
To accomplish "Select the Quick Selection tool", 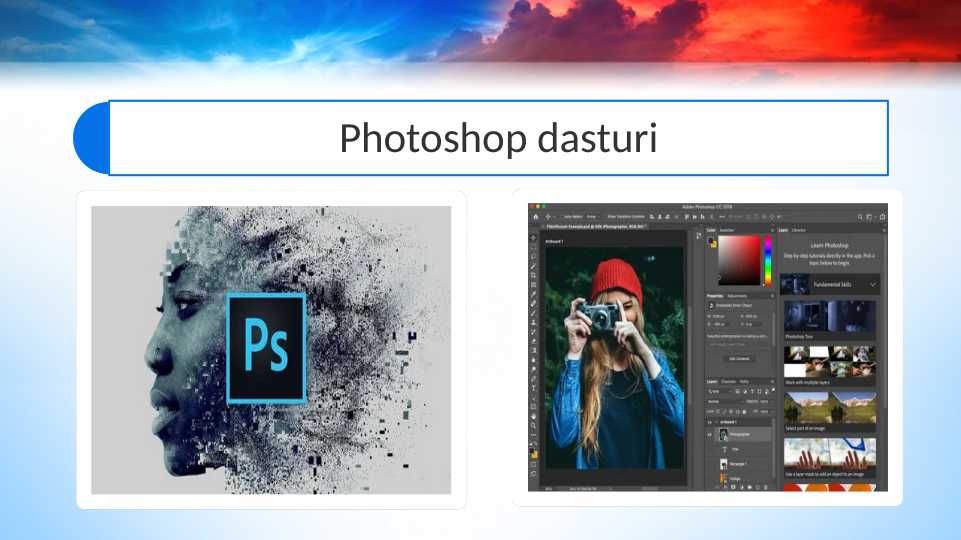I will (x=533, y=265).
